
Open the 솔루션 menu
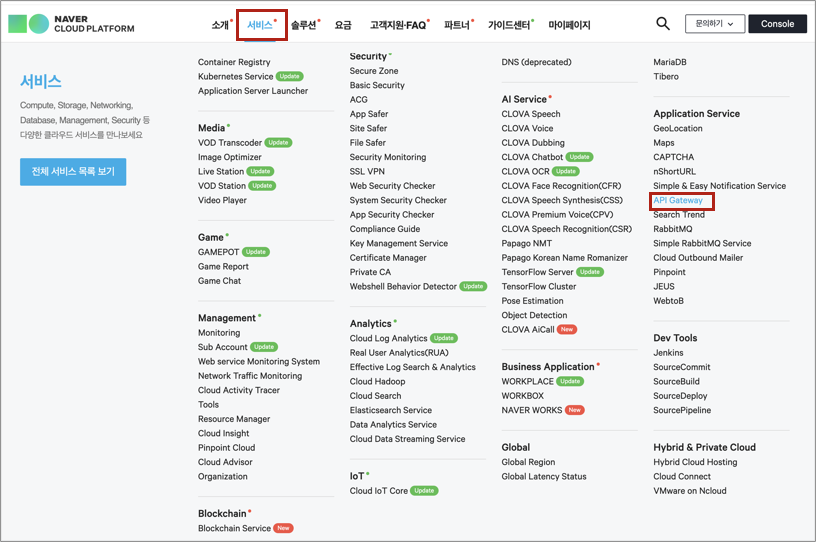pyautogui.click(x=303, y=25)
